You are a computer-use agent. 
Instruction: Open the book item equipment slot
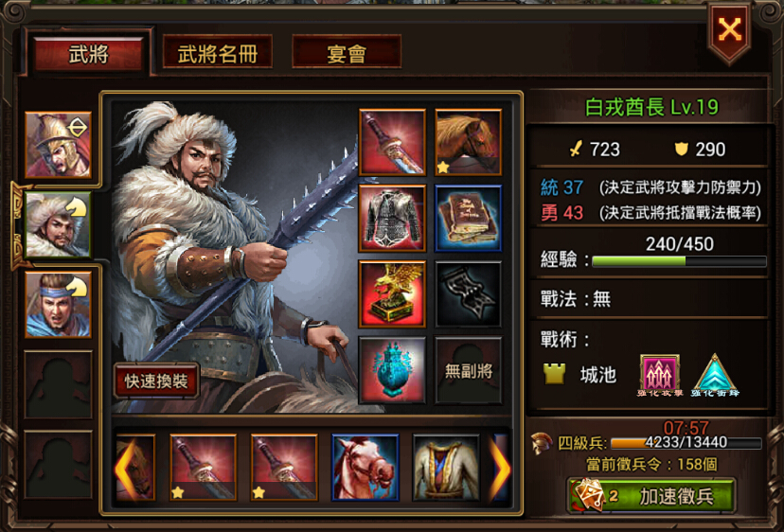468,218
